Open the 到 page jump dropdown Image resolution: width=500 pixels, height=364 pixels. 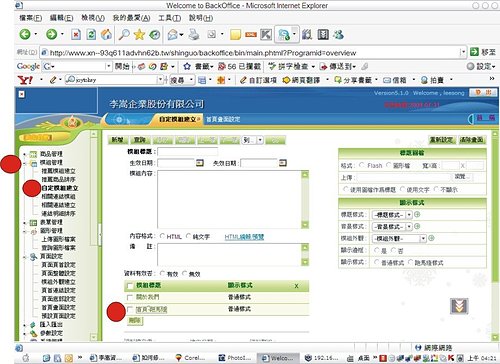252,140
